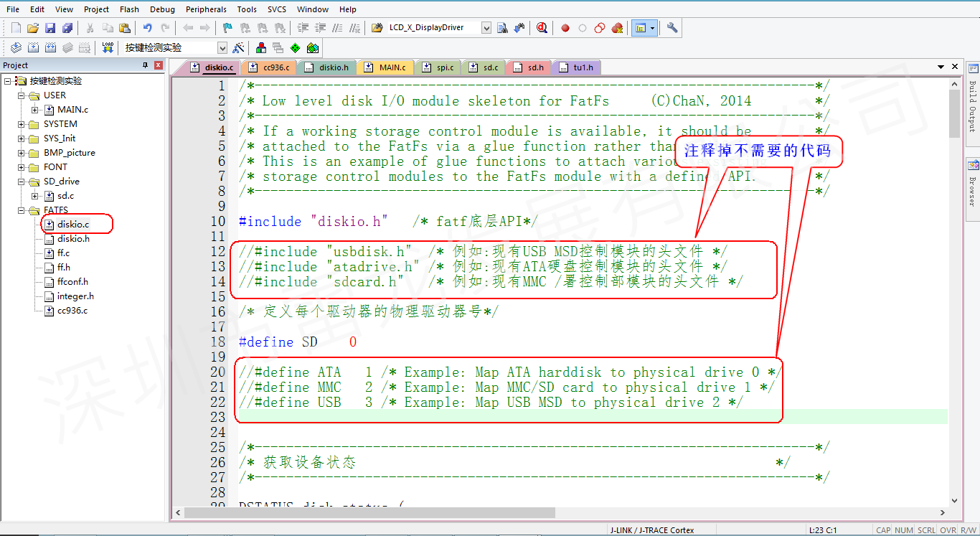Expand the sd.c node
This screenshot has height=536, width=980.
(35, 196)
